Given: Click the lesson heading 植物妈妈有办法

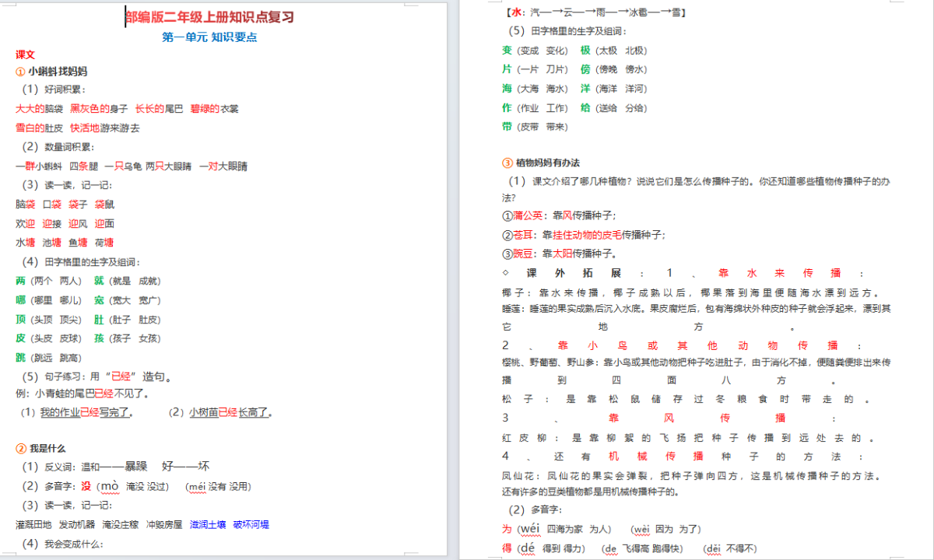Looking at the screenshot, I should (547, 163).
